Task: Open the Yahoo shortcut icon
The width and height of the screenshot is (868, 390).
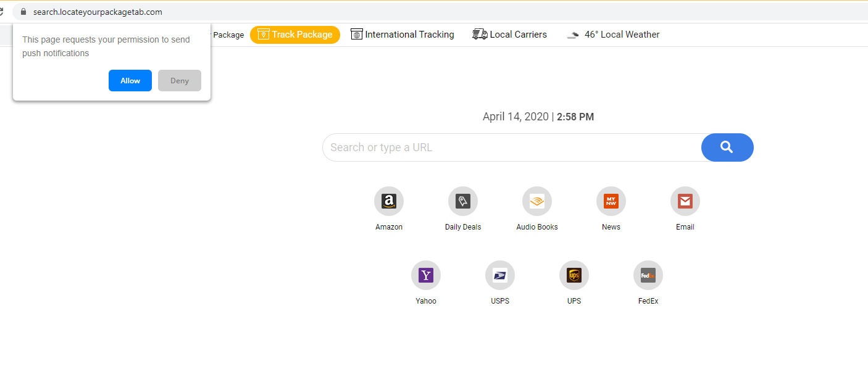Action: (x=426, y=275)
